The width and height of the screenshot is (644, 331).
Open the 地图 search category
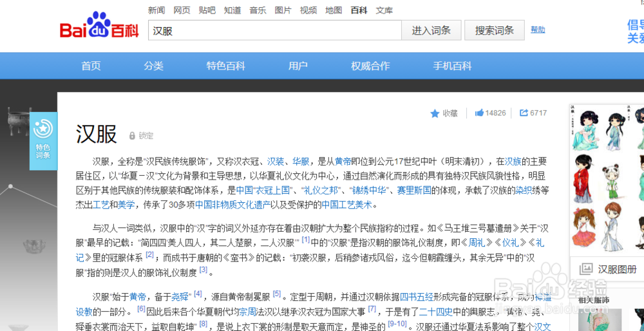334,10
